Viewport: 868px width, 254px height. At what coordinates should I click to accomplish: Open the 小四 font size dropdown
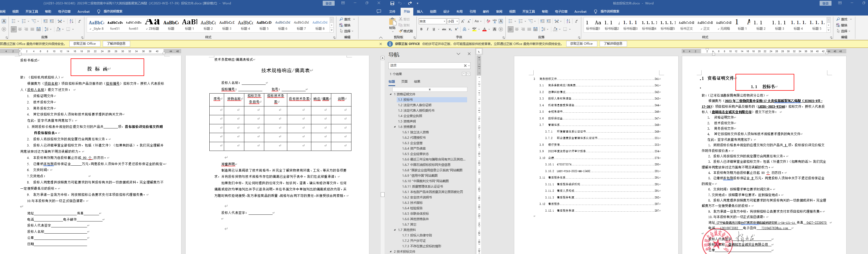(x=457, y=21)
